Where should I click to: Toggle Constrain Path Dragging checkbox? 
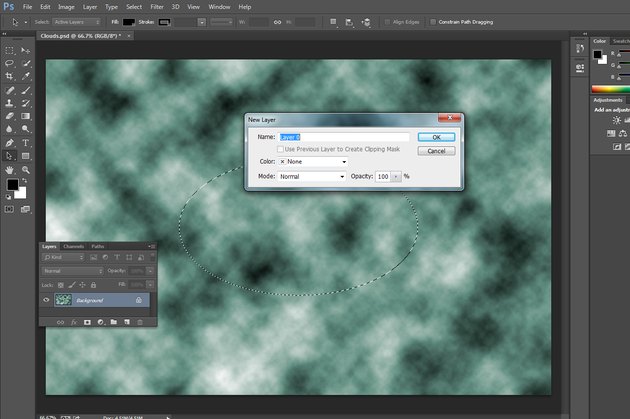(433, 22)
